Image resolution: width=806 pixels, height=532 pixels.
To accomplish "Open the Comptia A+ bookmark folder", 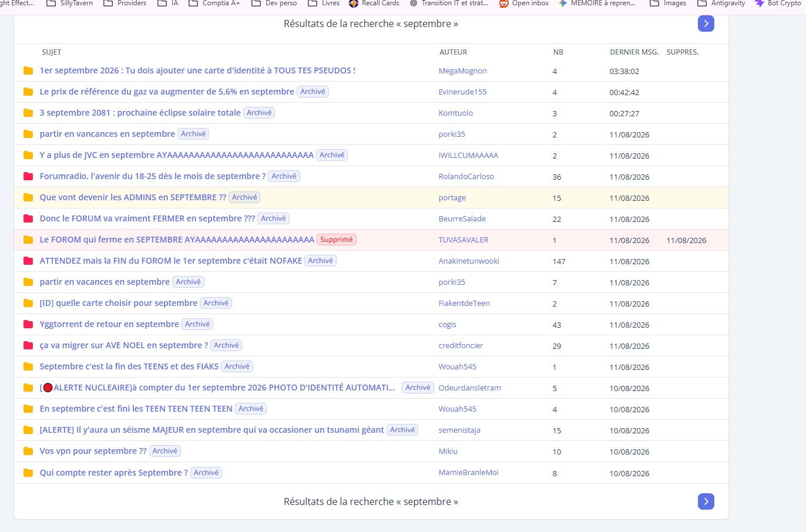I will tap(214, 3).
